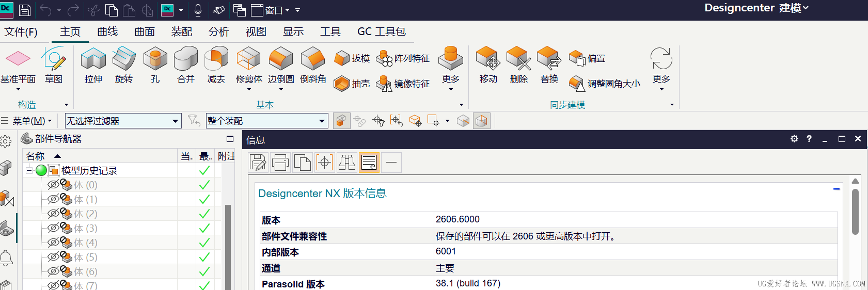
Task: Start a Sketch (草图)
Action: 54,65
